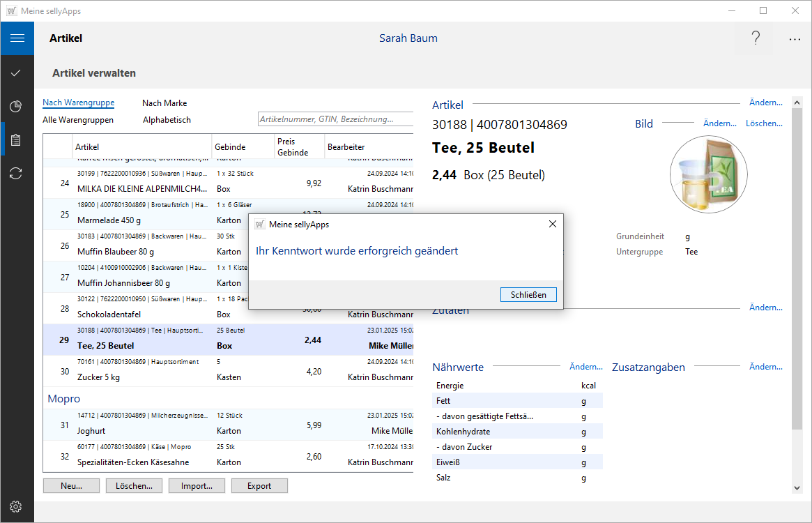Click Ändern link next to Nährwerte

point(585,367)
